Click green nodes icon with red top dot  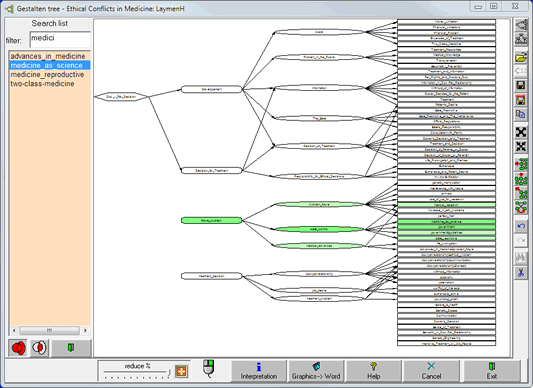520,179
